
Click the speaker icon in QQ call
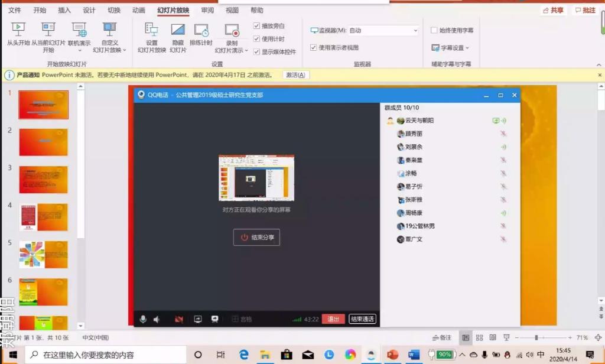pyautogui.click(x=157, y=319)
